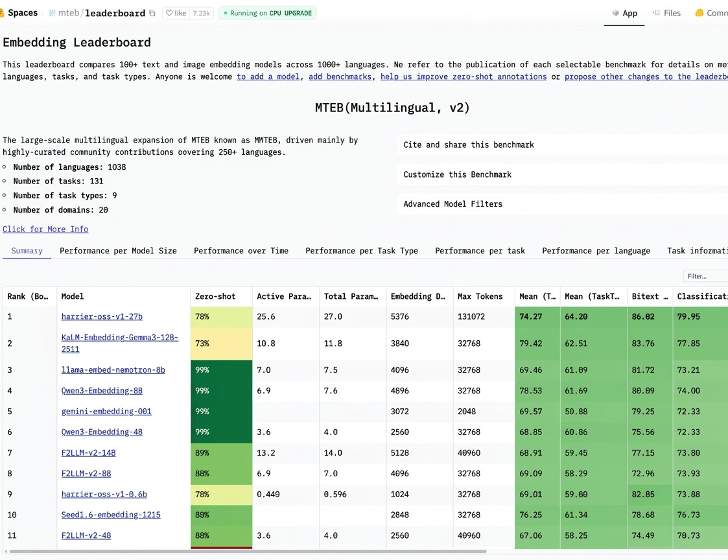The height and width of the screenshot is (560, 728).
Task: Expand Customize this Benchmark
Action: [456, 174]
